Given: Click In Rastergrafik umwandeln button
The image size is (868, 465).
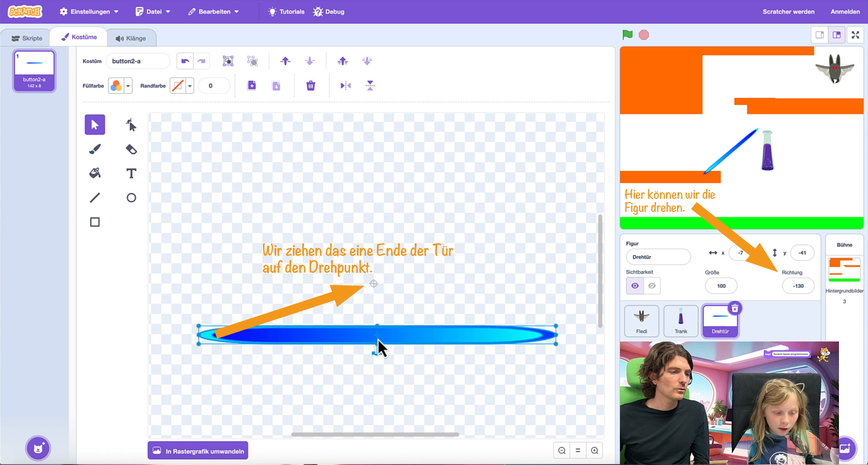Looking at the screenshot, I should tap(198, 451).
